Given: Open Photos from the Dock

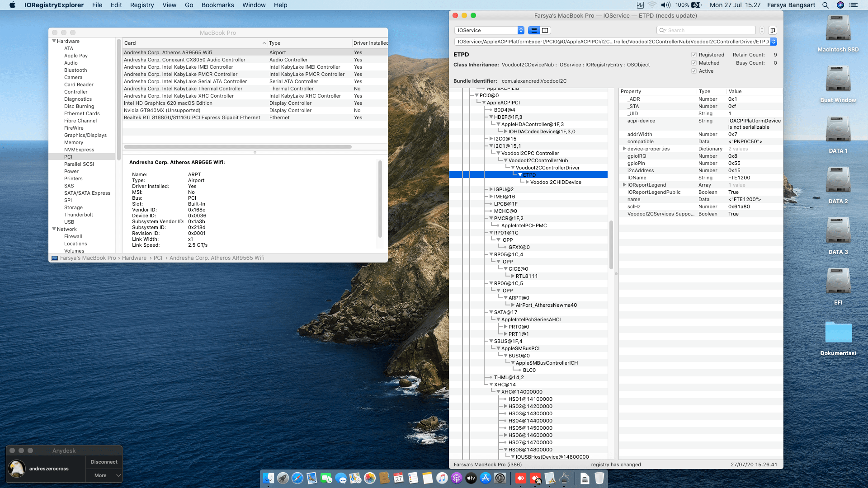Looking at the screenshot, I should [x=370, y=478].
